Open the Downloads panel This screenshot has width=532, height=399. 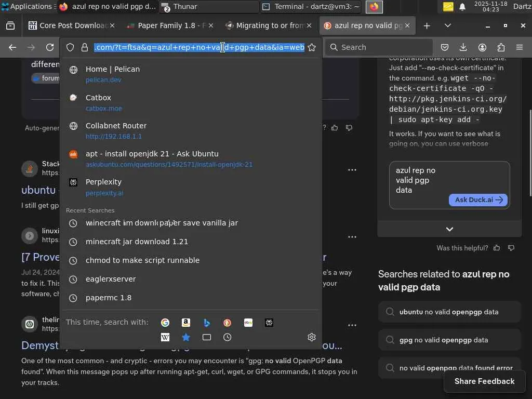[463, 47]
